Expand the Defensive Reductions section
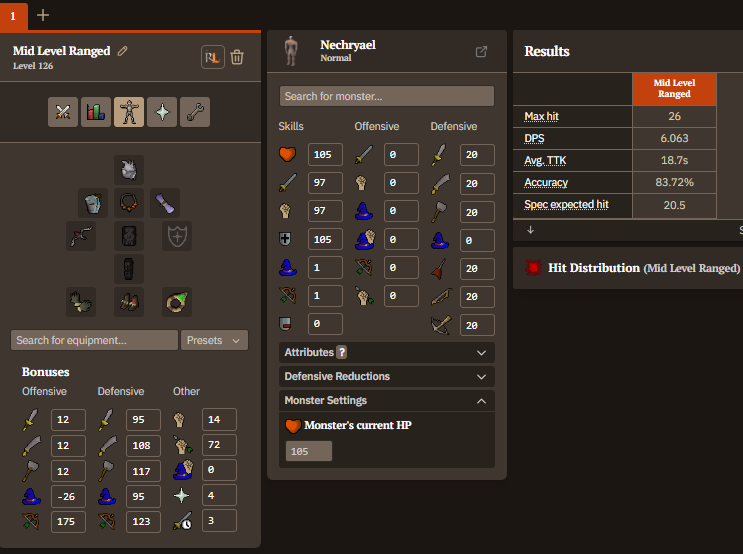The image size is (743, 554). (386, 376)
